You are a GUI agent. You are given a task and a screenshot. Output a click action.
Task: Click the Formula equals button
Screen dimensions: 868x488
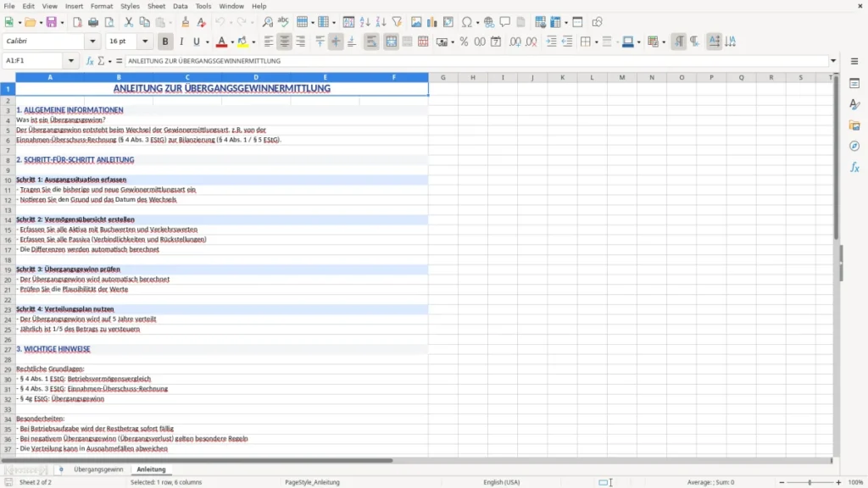(x=119, y=61)
